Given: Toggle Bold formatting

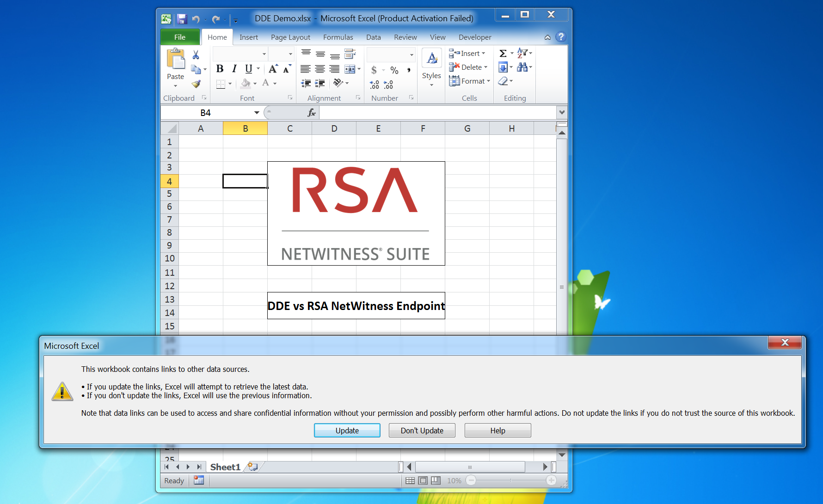Looking at the screenshot, I should pos(220,69).
